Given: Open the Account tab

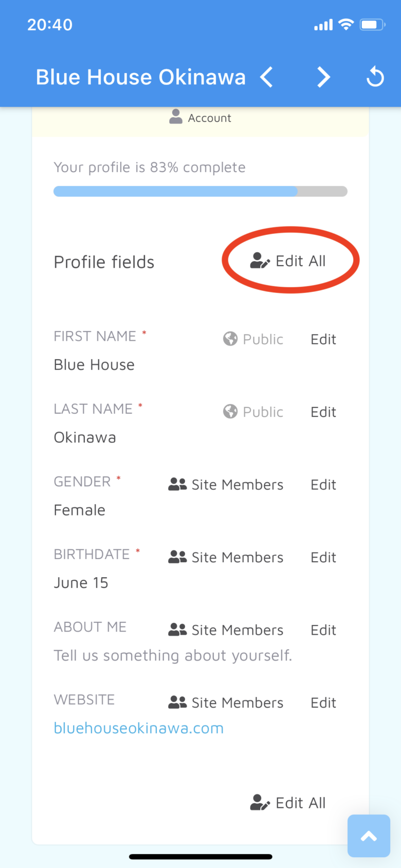Looking at the screenshot, I should (x=200, y=118).
